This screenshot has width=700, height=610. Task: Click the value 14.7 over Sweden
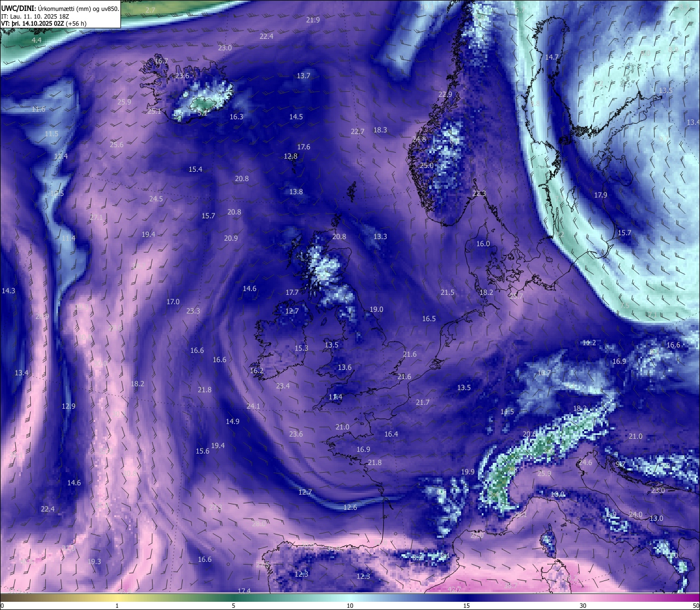tap(552, 57)
